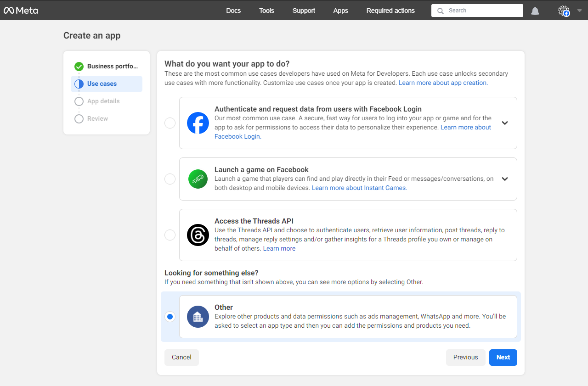Expand the Launch a game chevron
This screenshot has height=386, width=588.
pyautogui.click(x=505, y=179)
